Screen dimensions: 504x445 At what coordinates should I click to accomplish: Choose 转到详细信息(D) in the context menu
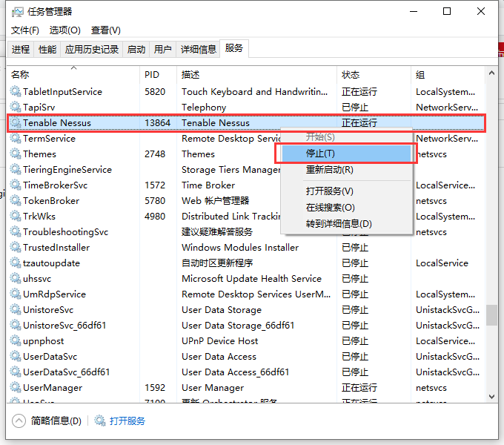coord(347,223)
